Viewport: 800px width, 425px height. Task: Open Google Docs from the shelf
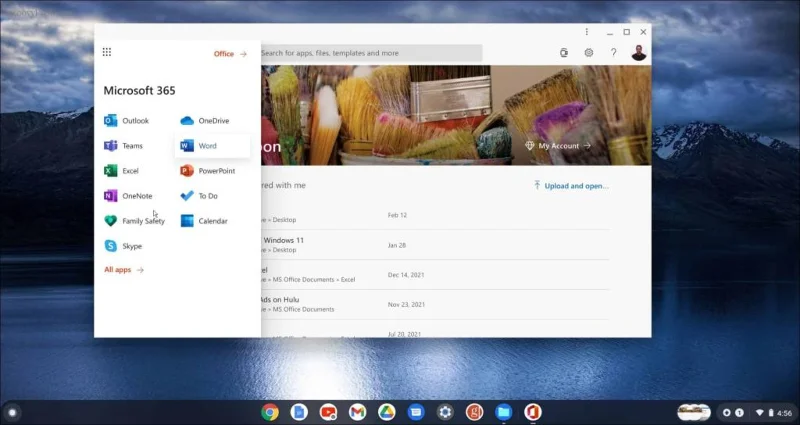pos(299,412)
